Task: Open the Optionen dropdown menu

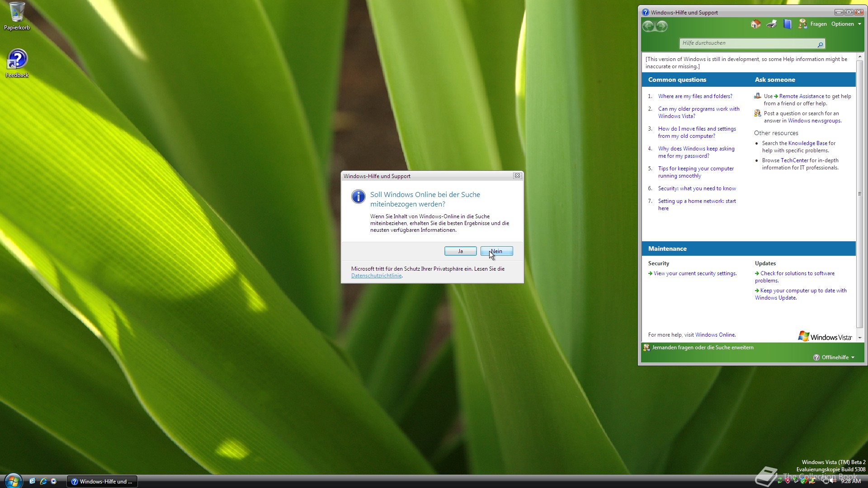Action: point(846,24)
